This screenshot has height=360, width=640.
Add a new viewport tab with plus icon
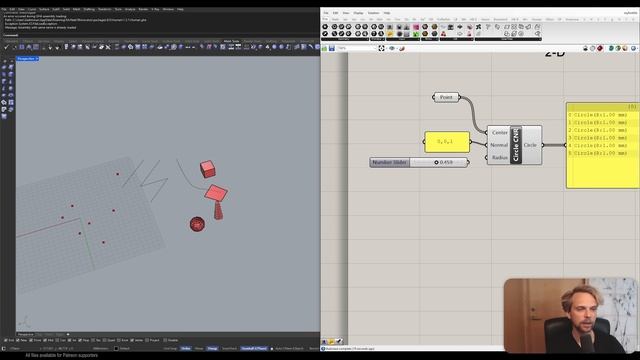(68, 334)
